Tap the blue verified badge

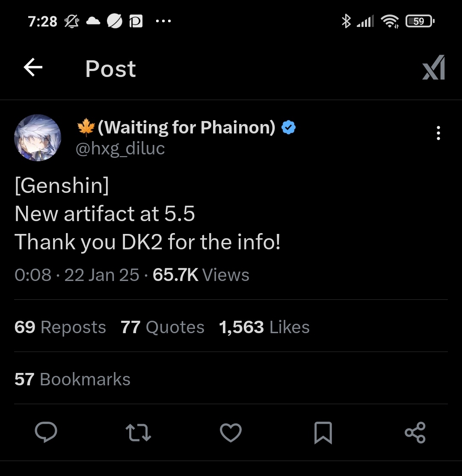[x=289, y=127]
